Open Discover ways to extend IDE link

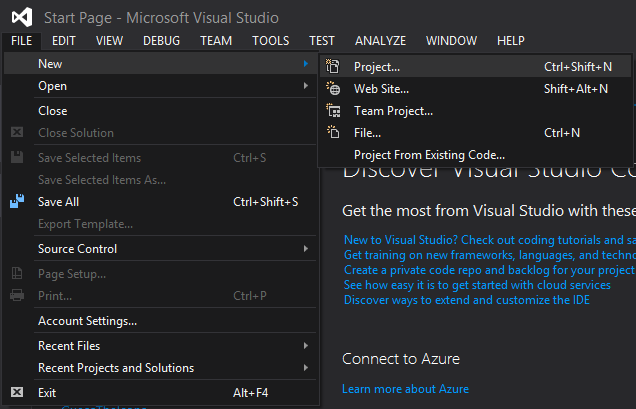(x=466, y=300)
